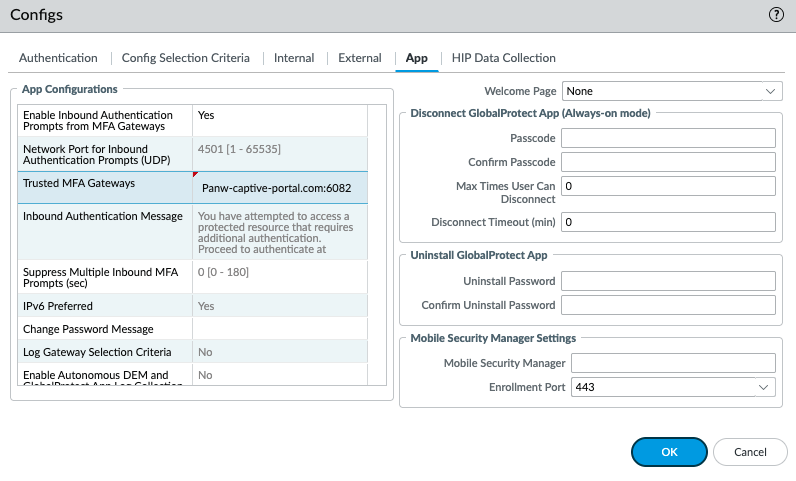Open the Config Selection Criteria tab
This screenshot has width=796, height=481.
pos(186,58)
